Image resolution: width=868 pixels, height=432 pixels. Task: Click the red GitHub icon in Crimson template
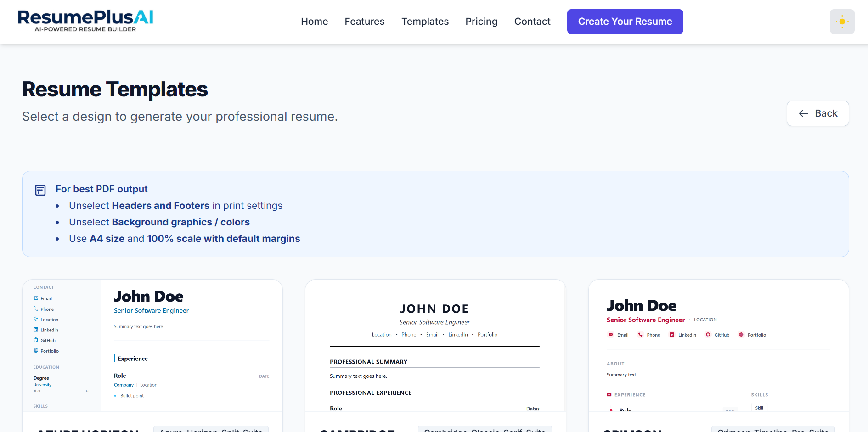coord(708,335)
